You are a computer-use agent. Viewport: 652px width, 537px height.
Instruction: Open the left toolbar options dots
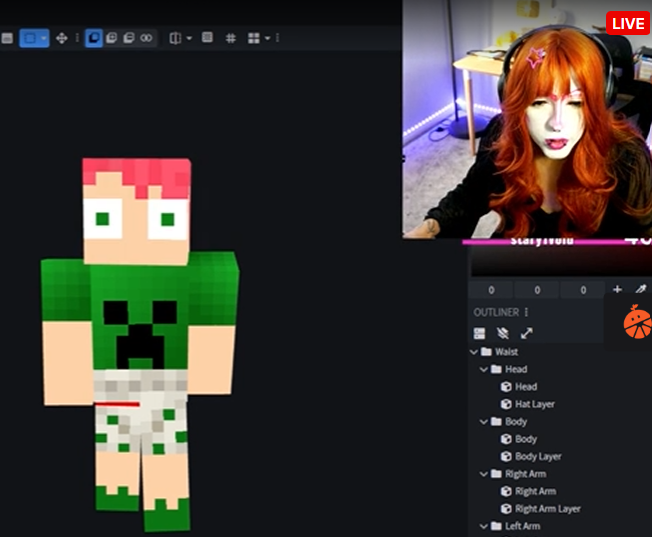point(77,38)
